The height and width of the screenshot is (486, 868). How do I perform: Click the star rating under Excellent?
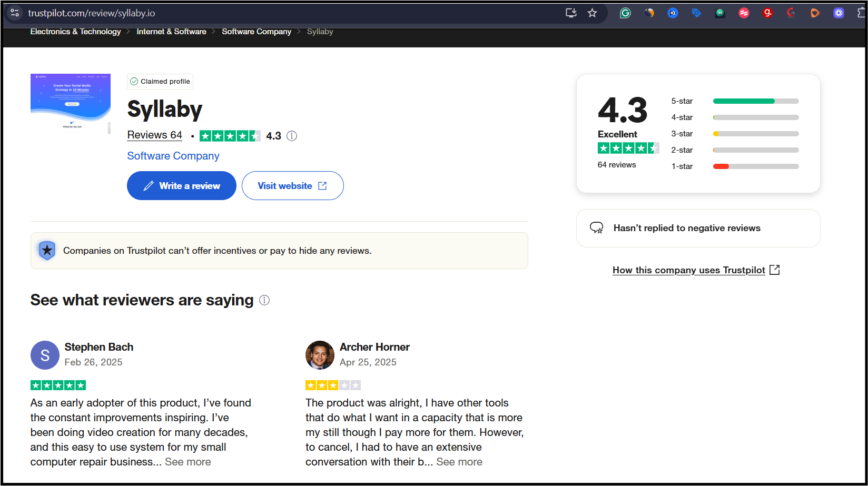pyautogui.click(x=628, y=148)
